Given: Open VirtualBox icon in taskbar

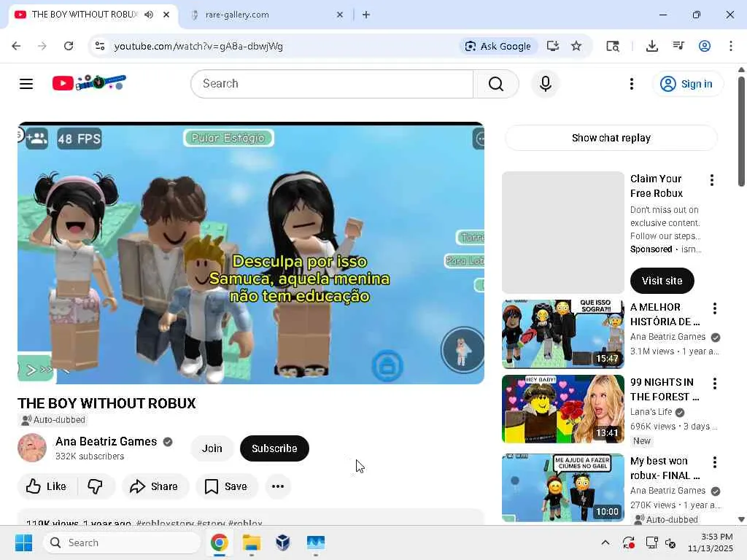Looking at the screenshot, I should point(283,542).
